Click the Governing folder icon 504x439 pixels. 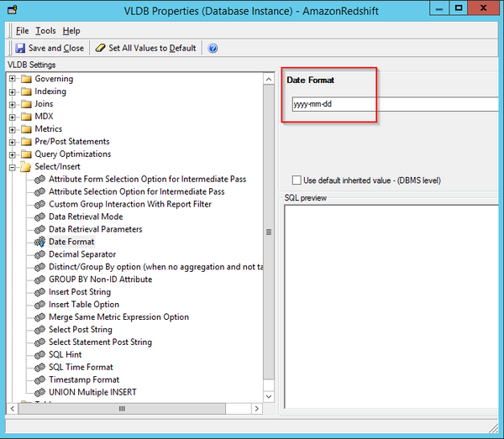coord(25,79)
